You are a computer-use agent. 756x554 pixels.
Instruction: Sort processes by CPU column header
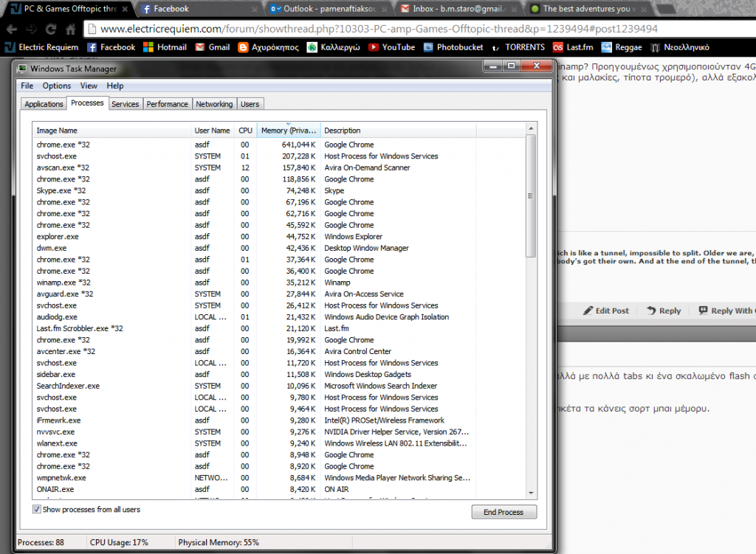coord(245,131)
